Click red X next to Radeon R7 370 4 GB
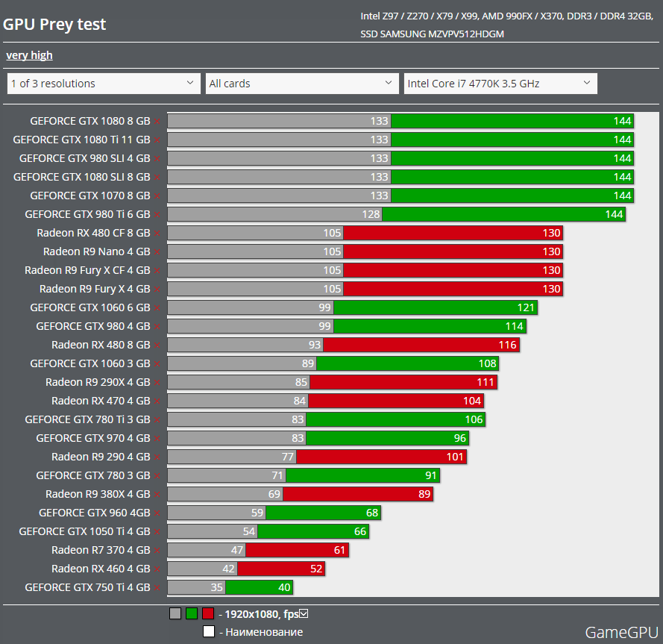Screen dimensions: 663x644 tap(157, 551)
